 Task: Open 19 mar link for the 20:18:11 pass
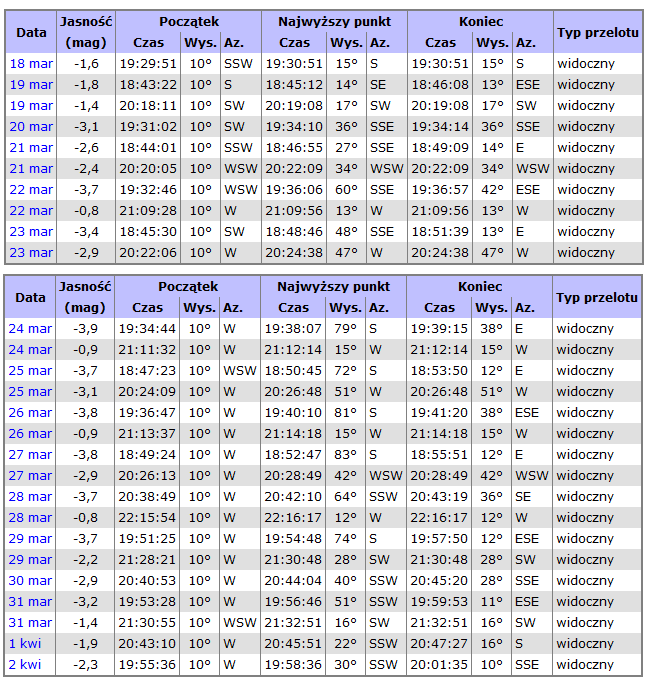[31, 106]
